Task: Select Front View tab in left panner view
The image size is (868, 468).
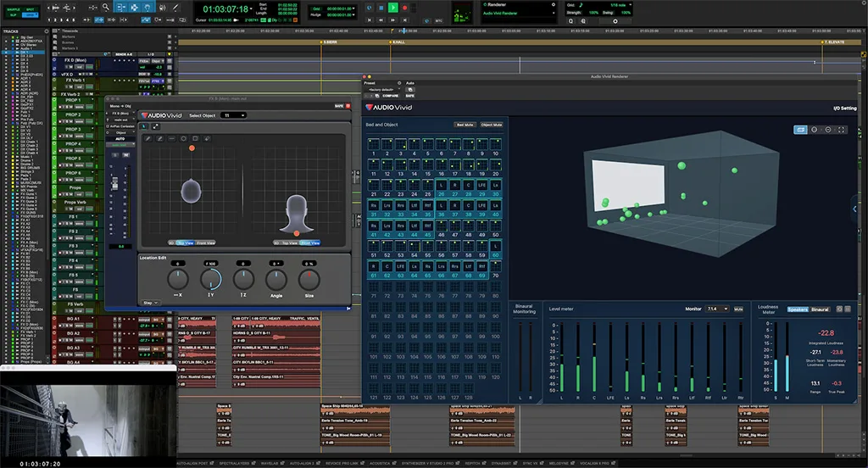Action: [x=205, y=242]
